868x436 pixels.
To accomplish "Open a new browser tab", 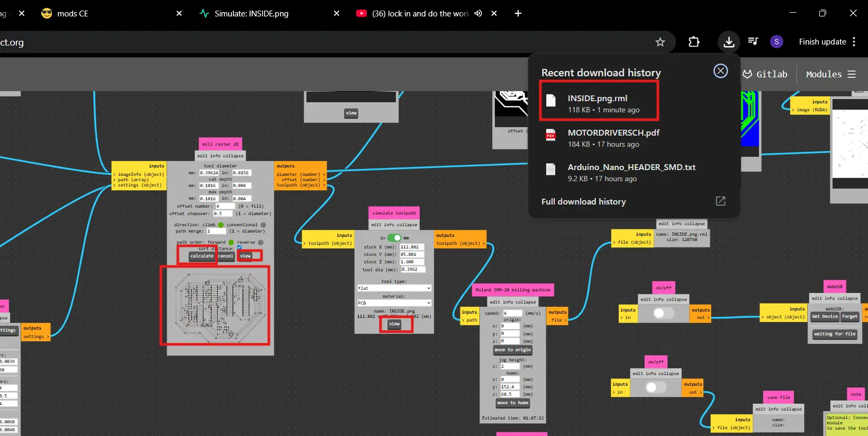I will point(518,13).
